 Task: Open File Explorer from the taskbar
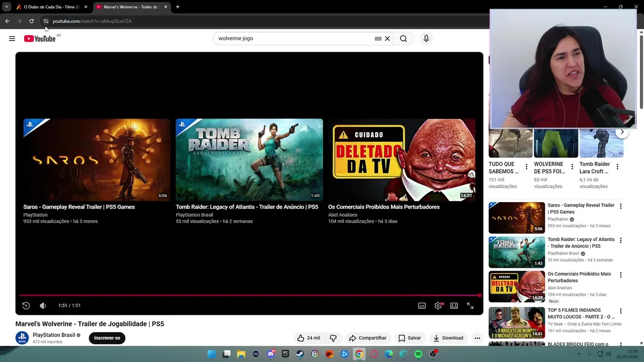coord(241,354)
